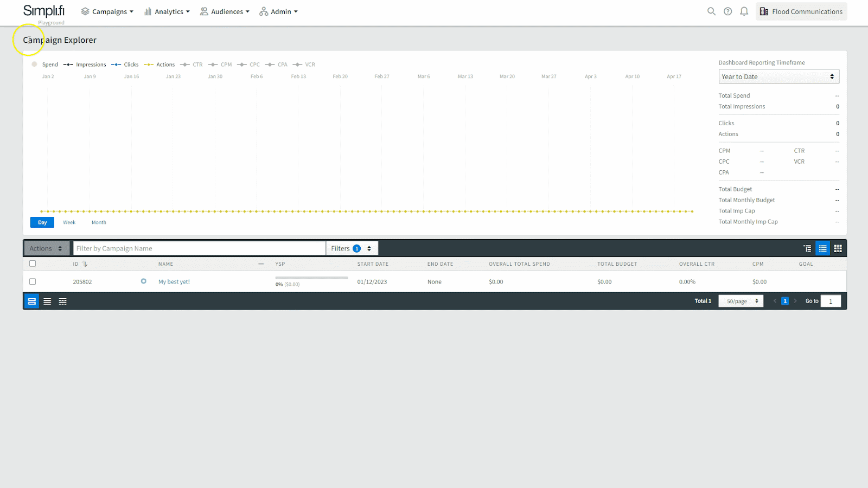
Task: Expand the Actions dropdown
Action: point(46,248)
